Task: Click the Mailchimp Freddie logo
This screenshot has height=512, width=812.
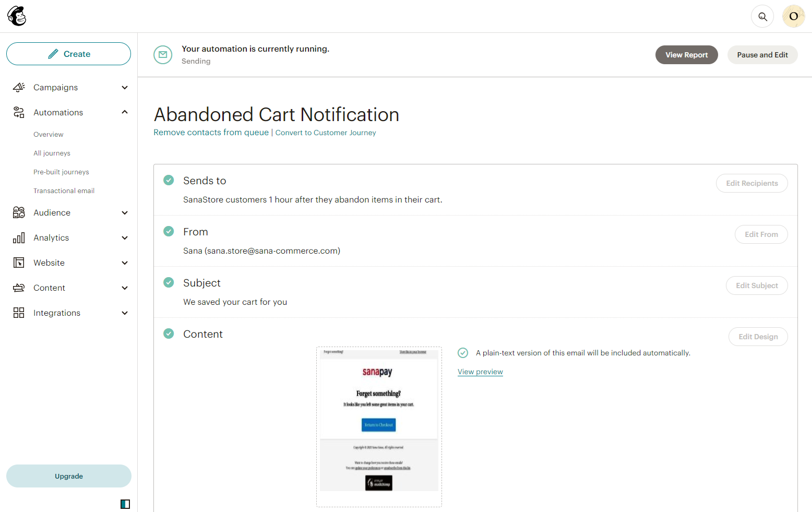Action: point(17,16)
